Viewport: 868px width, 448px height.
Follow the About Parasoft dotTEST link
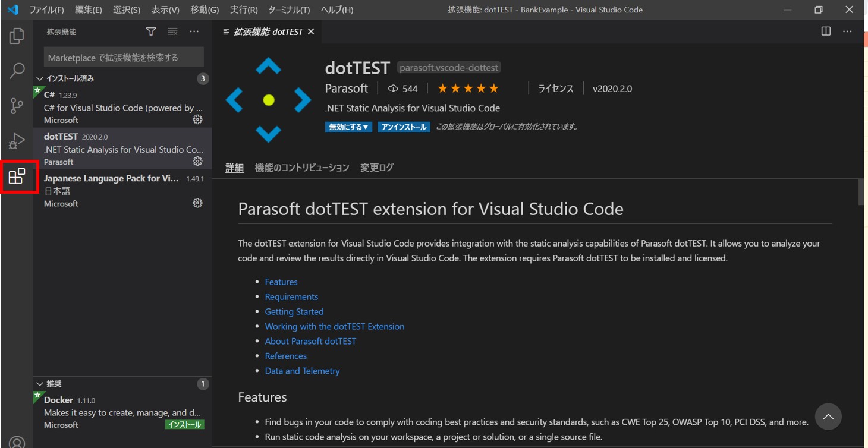point(310,341)
